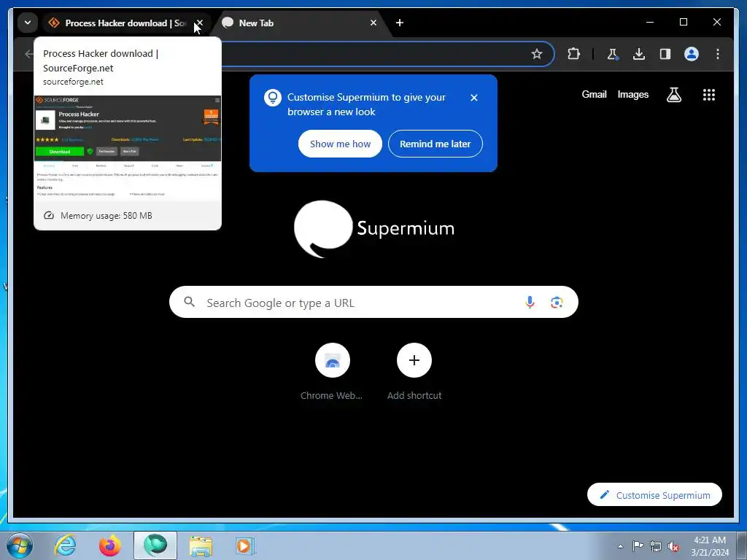Click the Supermium taskbar icon
This screenshot has height=560, width=747.
coord(155,545)
